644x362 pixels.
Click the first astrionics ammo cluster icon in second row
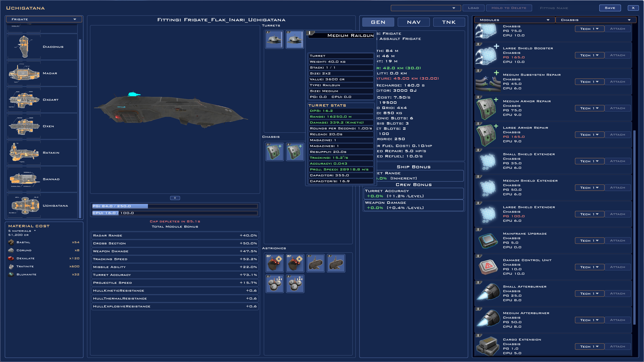pyautogui.click(x=275, y=284)
